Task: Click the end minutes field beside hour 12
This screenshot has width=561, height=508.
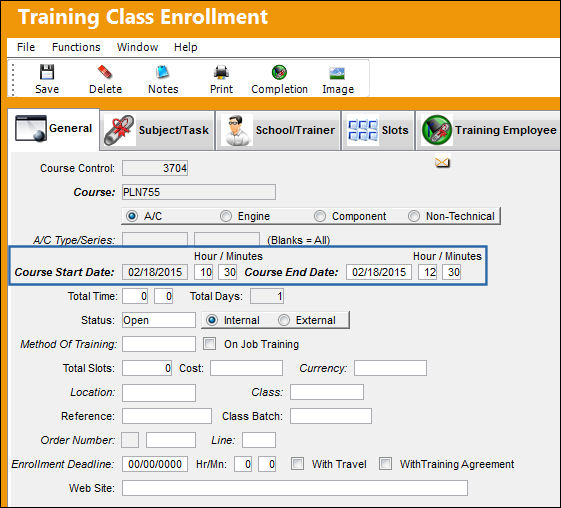Action: click(x=452, y=272)
